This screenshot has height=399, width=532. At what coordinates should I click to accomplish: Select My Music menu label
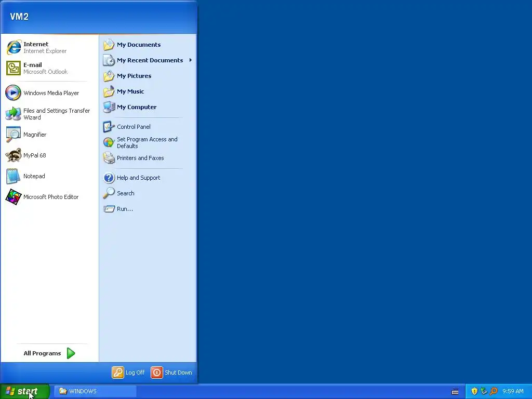tap(130, 91)
